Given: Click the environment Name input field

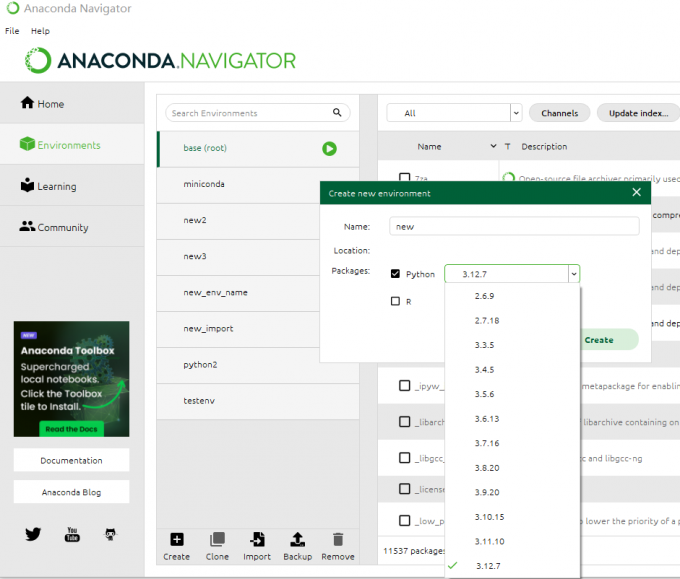Looking at the screenshot, I should click(514, 226).
